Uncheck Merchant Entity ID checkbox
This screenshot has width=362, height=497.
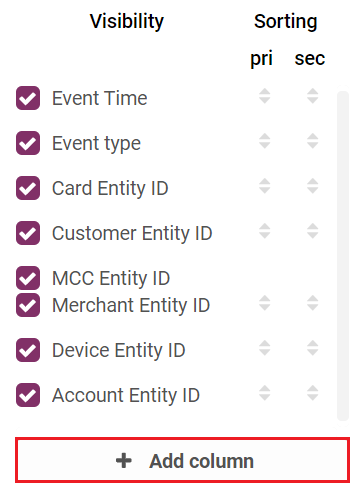[28, 305]
